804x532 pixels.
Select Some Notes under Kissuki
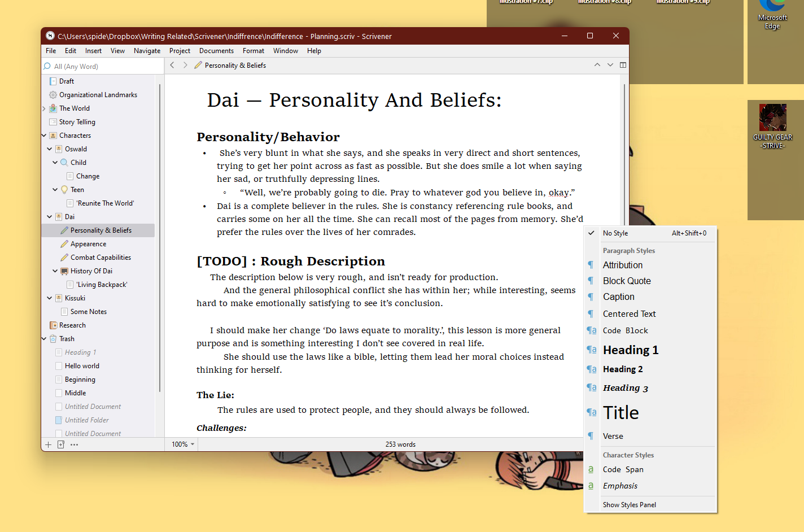pyautogui.click(x=88, y=312)
